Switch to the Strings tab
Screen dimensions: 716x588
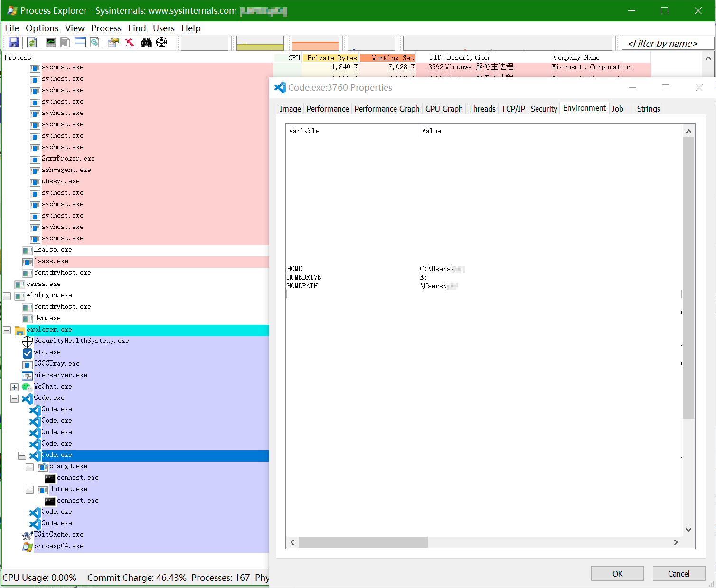pyautogui.click(x=649, y=109)
